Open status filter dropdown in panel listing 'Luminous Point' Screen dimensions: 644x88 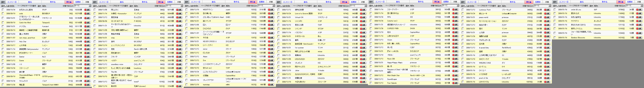[542, 6]
